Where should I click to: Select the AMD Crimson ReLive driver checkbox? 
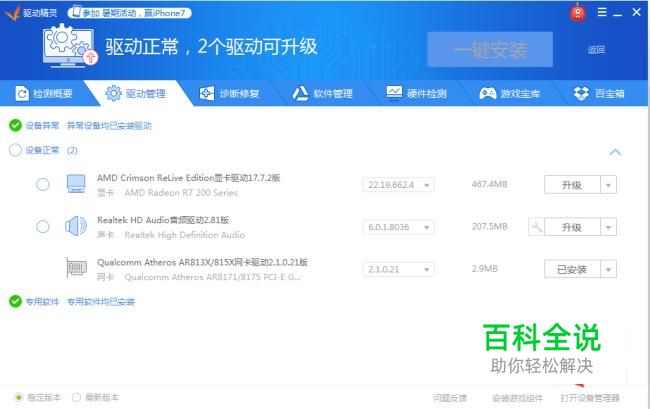tap(43, 184)
